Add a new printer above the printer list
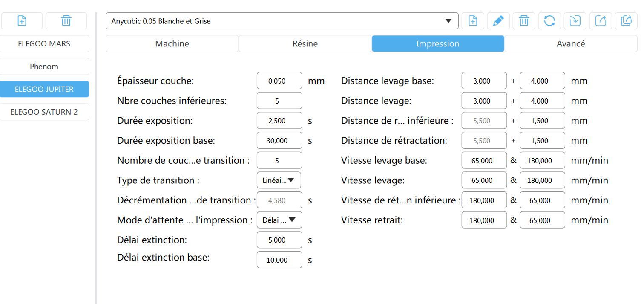644x304 pixels. pyautogui.click(x=22, y=20)
